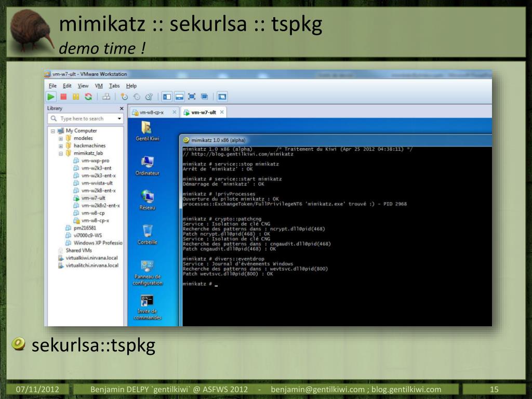Open the File menu

(x=52, y=86)
